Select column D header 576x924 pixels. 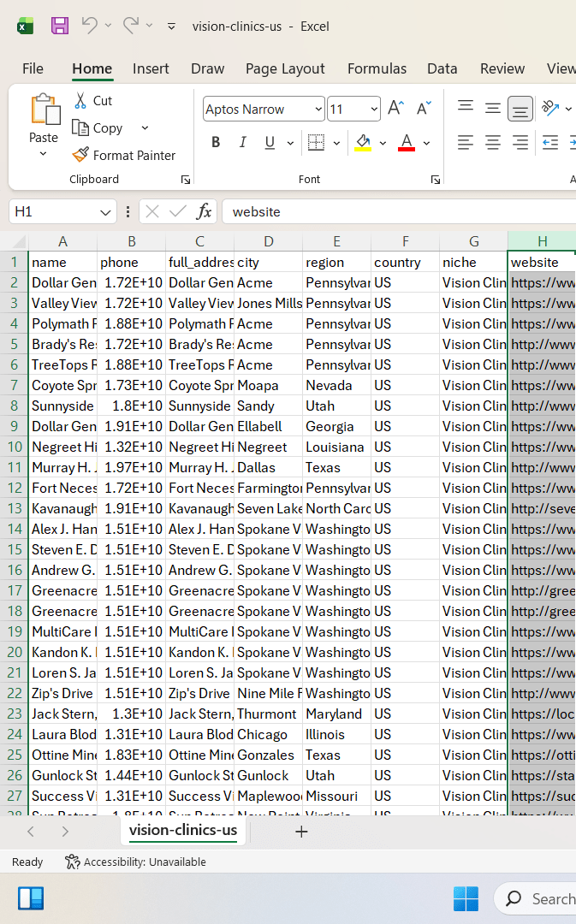click(x=268, y=241)
